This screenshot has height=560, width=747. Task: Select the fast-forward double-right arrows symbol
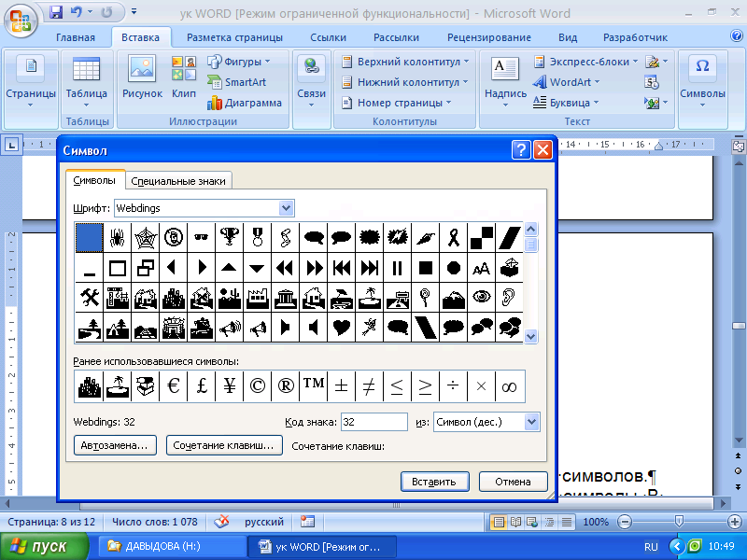tap(314, 268)
